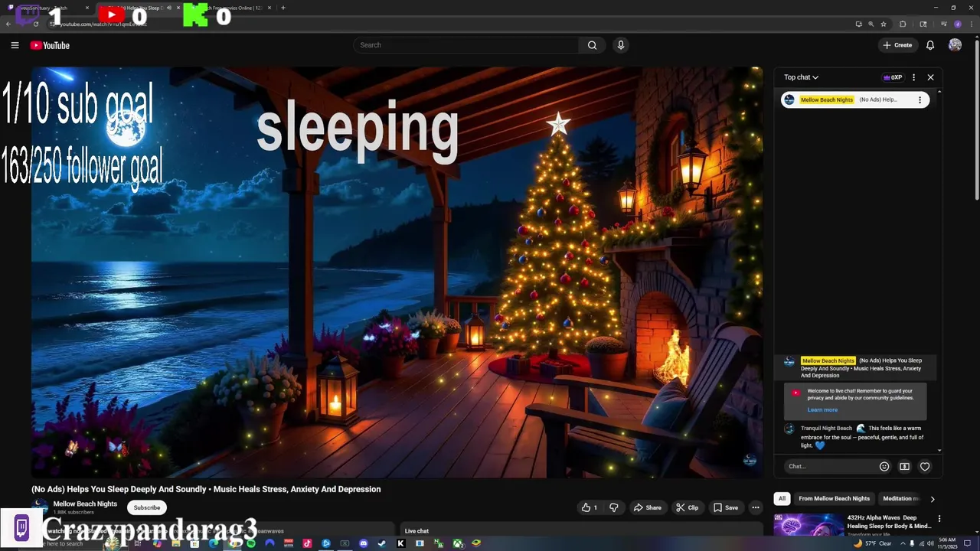Click the install/cast icon in address bar
This screenshot has width=980, height=551.
tap(859, 24)
